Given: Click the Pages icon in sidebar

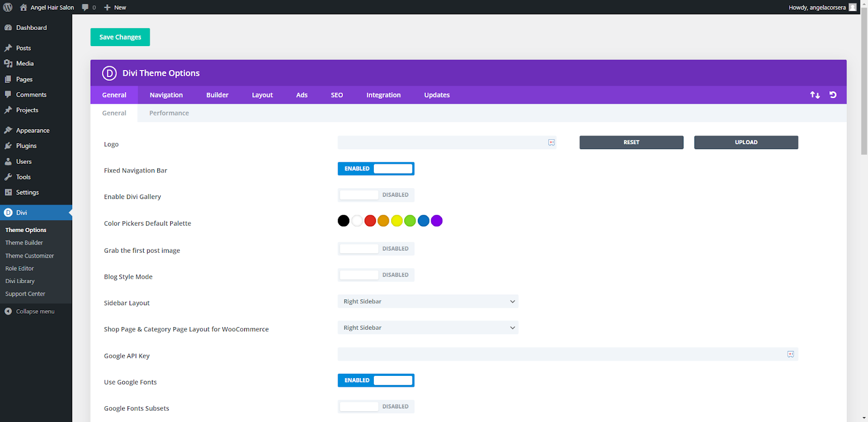Looking at the screenshot, I should tap(8, 79).
